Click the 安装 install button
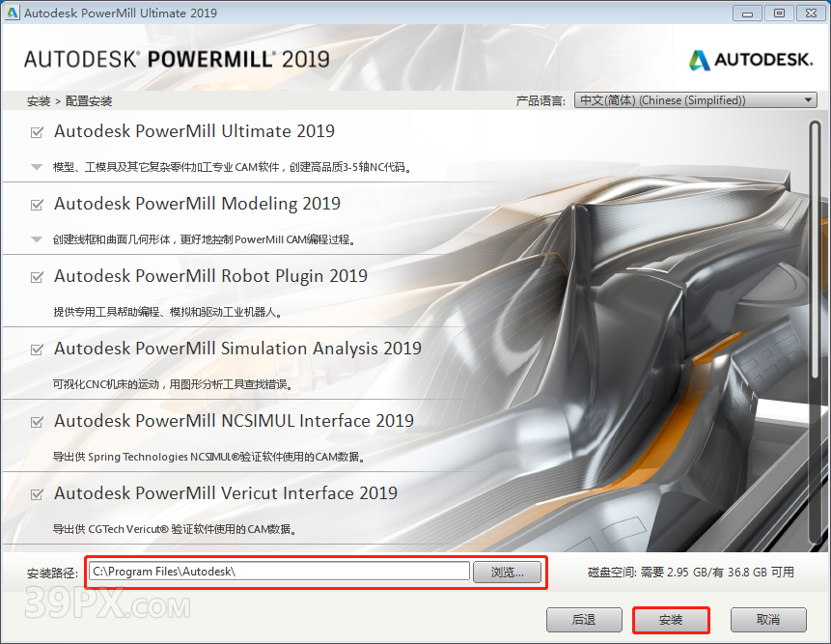 [x=671, y=620]
